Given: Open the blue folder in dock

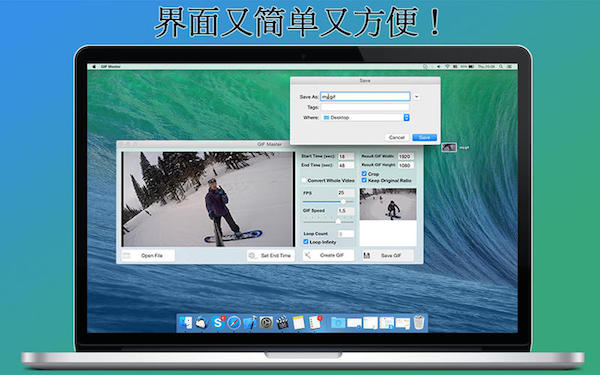Looking at the screenshot, I should [x=338, y=323].
